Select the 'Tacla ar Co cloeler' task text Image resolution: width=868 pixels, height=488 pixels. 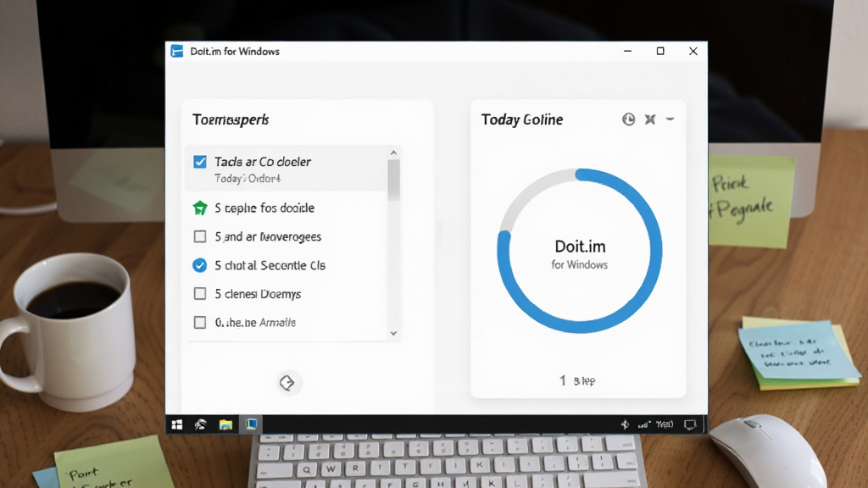pos(263,162)
